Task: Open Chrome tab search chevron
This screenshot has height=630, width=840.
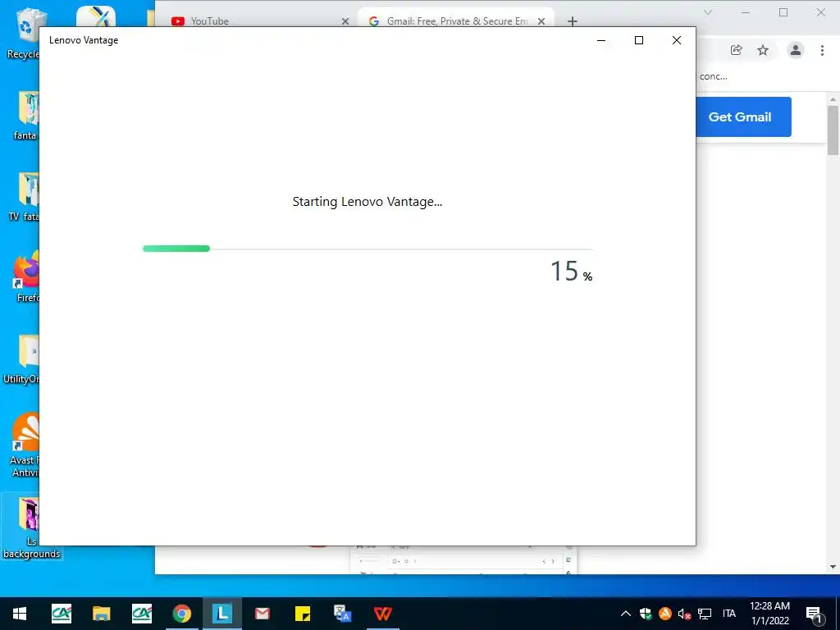Action: click(708, 12)
